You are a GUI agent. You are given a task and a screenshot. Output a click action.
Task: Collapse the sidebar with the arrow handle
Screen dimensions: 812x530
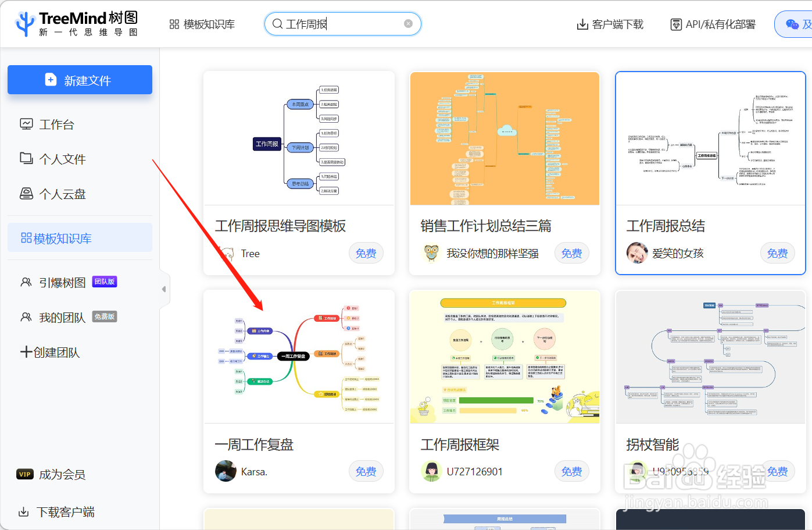click(164, 289)
